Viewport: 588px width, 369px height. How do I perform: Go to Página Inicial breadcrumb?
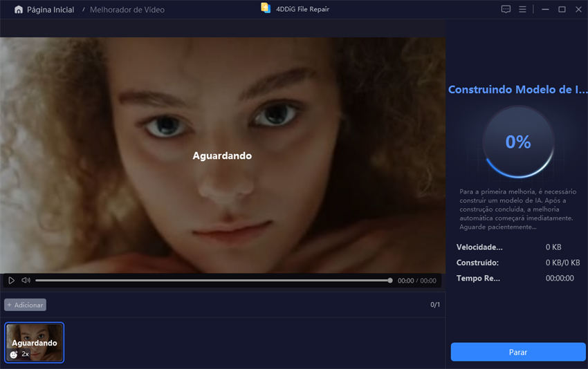[50, 10]
